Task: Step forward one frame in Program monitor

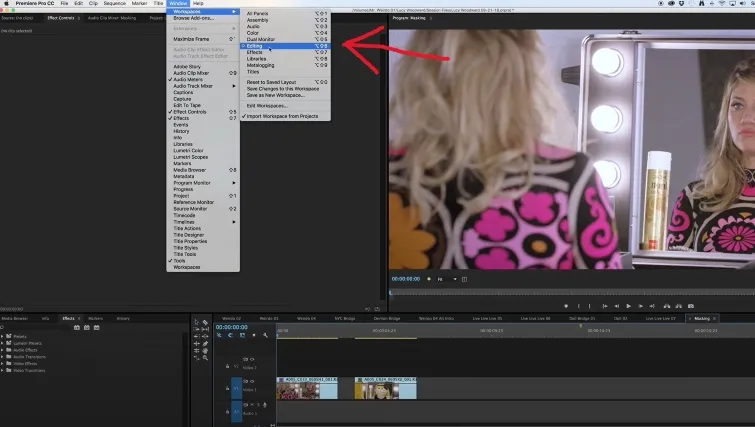Action: coord(640,306)
